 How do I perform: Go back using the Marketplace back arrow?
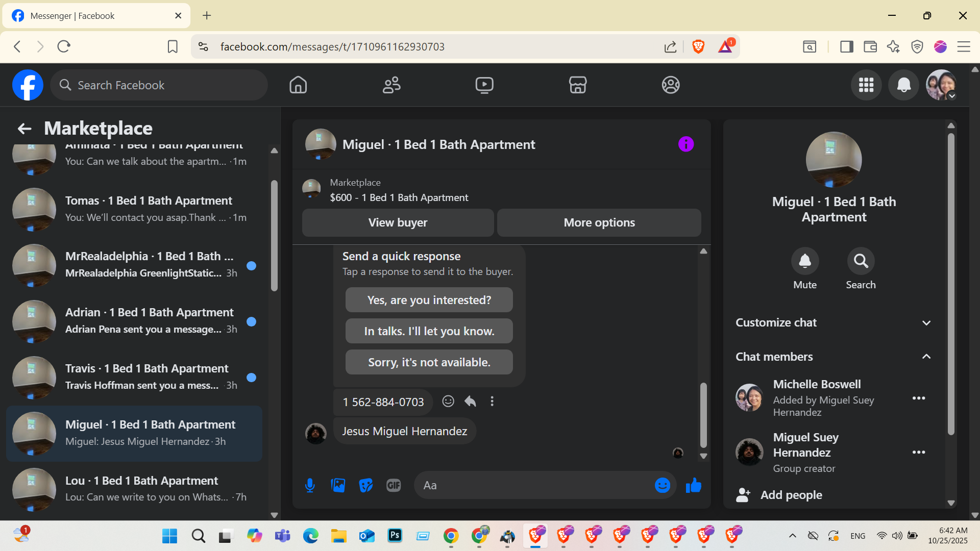tap(24, 129)
